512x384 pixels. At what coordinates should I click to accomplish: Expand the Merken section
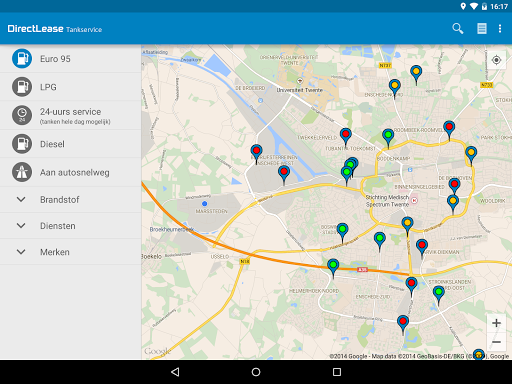click(x=70, y=252)
